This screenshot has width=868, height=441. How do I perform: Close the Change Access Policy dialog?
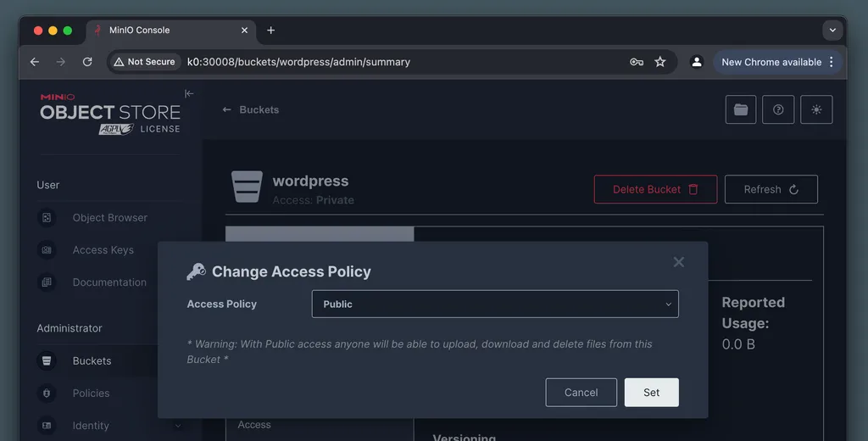click(678, 262)
